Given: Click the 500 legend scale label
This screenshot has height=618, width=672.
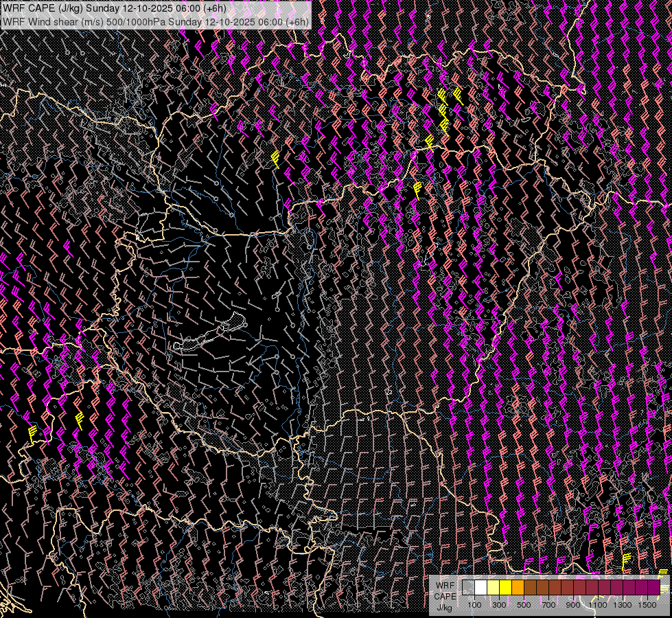Looking at the screenshot, I should 524,605.
